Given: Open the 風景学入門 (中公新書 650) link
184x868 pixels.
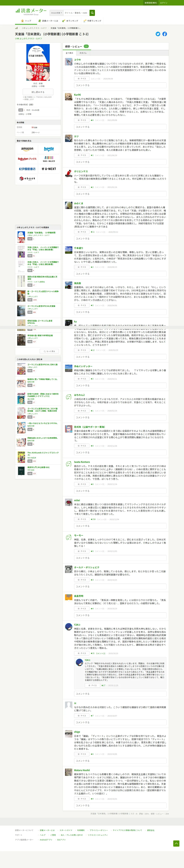Looking at the screenshot, I should [38, 467].
